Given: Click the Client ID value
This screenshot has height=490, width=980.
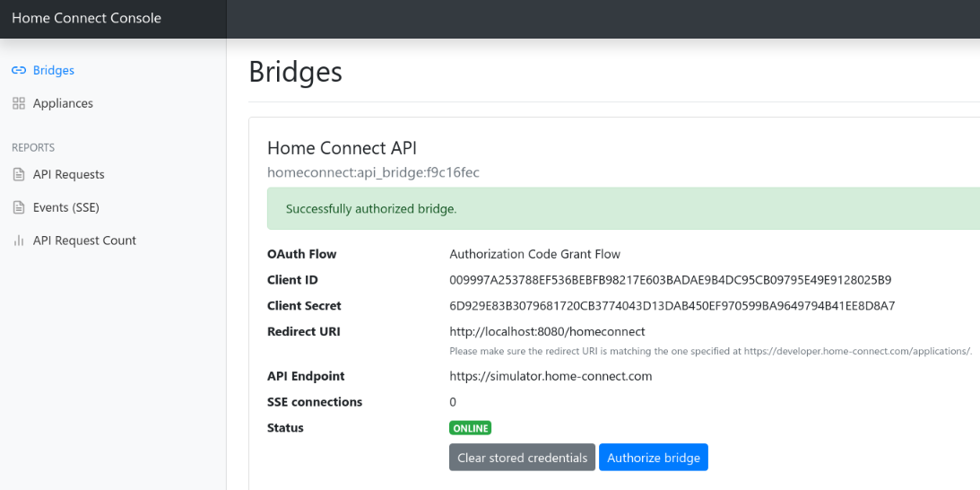Looking at the screenshot, I should (x=670, y=280).
